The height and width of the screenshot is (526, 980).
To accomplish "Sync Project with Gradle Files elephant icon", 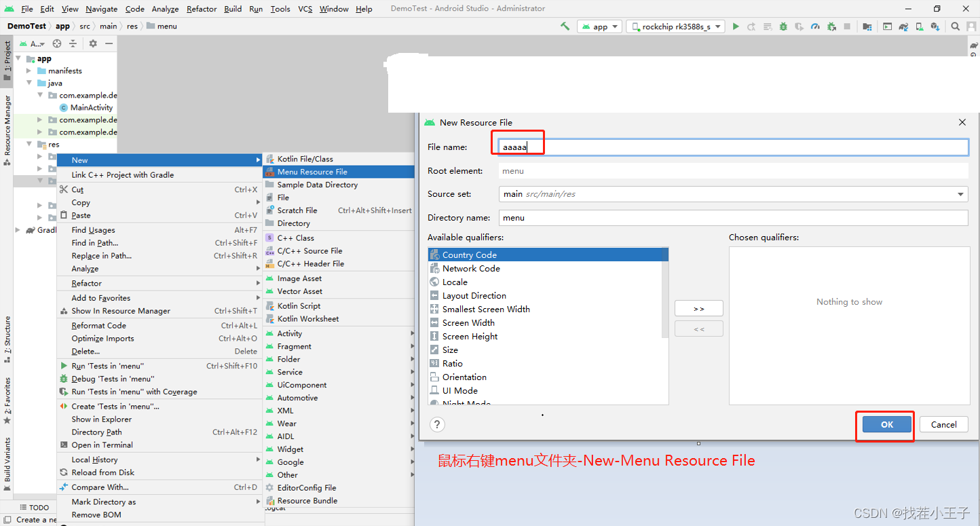I will tap(903, 26).
